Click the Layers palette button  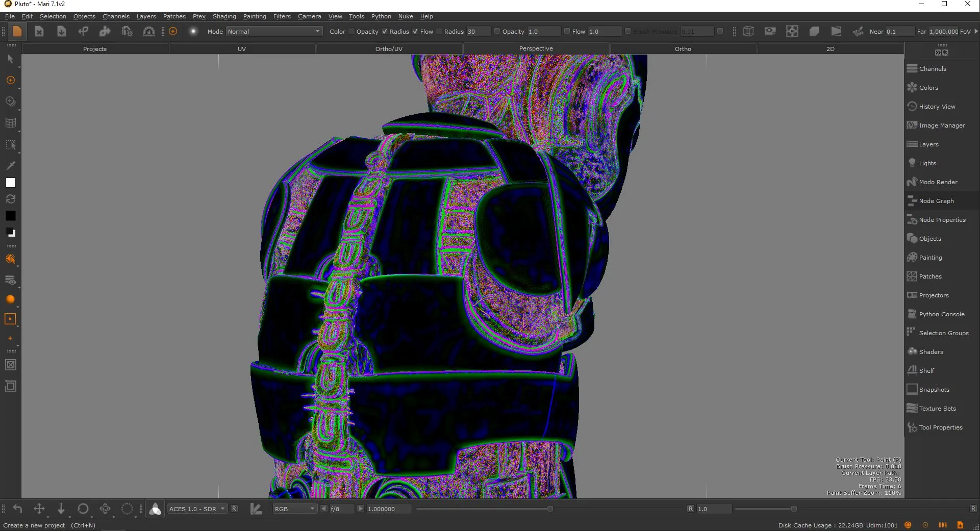928,144
